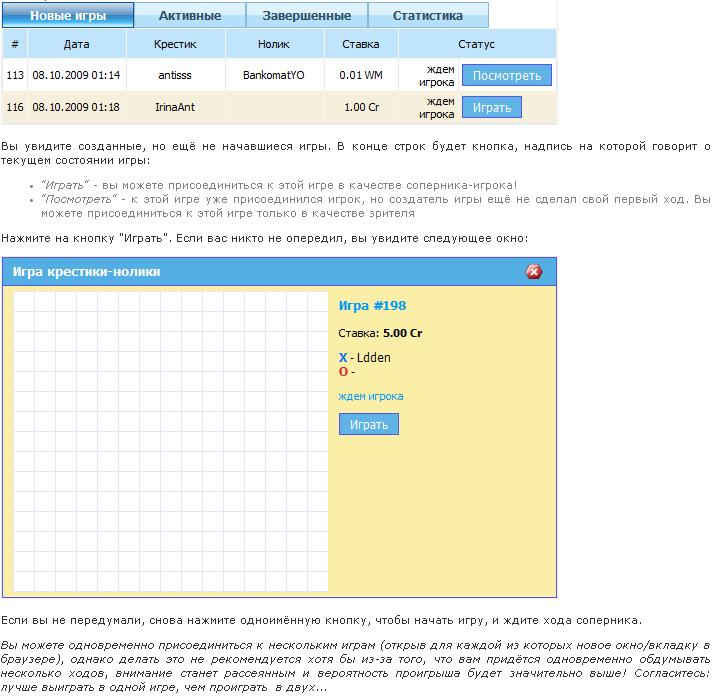Click Играть button in game #198 window
This screenshot has width=715, height=696.
click(368, 424)
